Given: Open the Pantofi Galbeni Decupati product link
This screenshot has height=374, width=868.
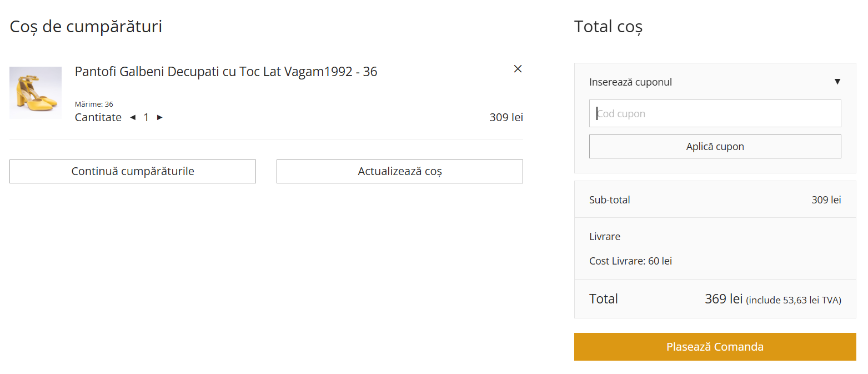Looking at the screenshot, I should [226, 72].
